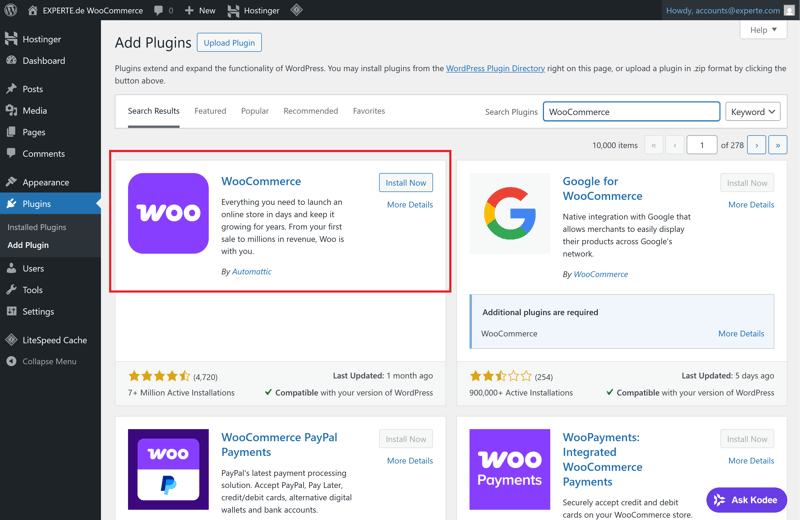Click the LiteSpeed diamond icon in admin bar
Viewport: 800px width, 520px height.
tap(296, 10)
